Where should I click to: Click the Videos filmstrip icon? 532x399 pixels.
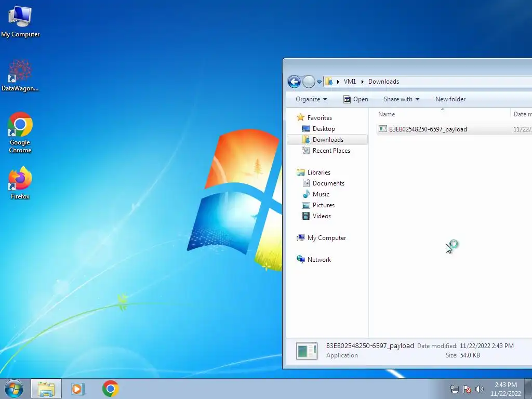pos(306,216)
